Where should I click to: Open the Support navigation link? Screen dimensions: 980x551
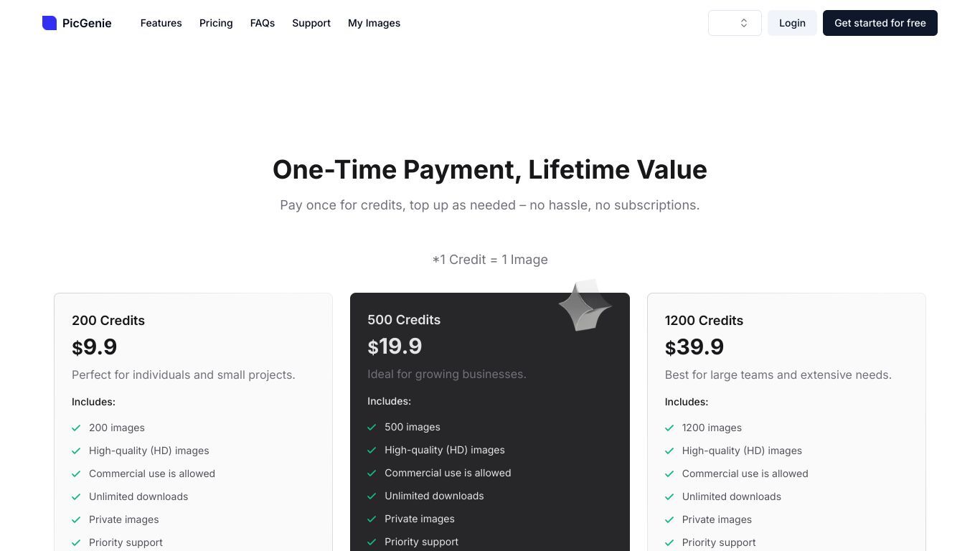311,23
